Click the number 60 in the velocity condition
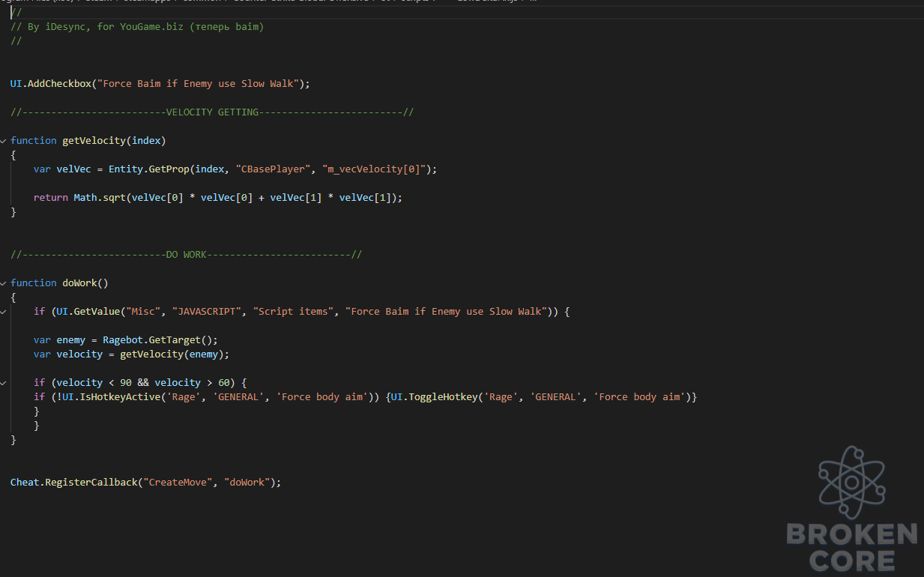The image size is (924, 577). point(224,383)
